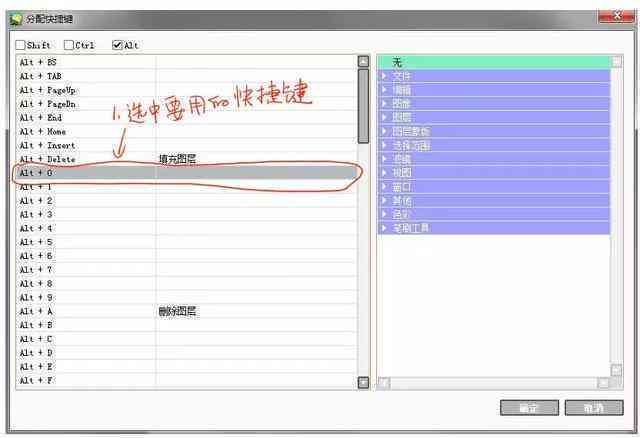Click the 取消 cancel button
Image resolution: width=640 pixels, height=438 pixels.
point(594,408)
